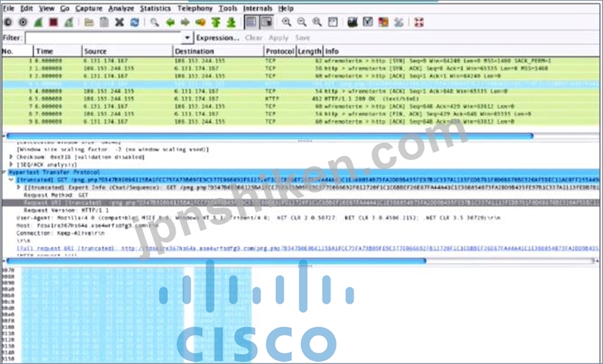Go forward in packet history arrow
Image resolution: width=603 pixels, height=364 pixels.
coord(185,23)
